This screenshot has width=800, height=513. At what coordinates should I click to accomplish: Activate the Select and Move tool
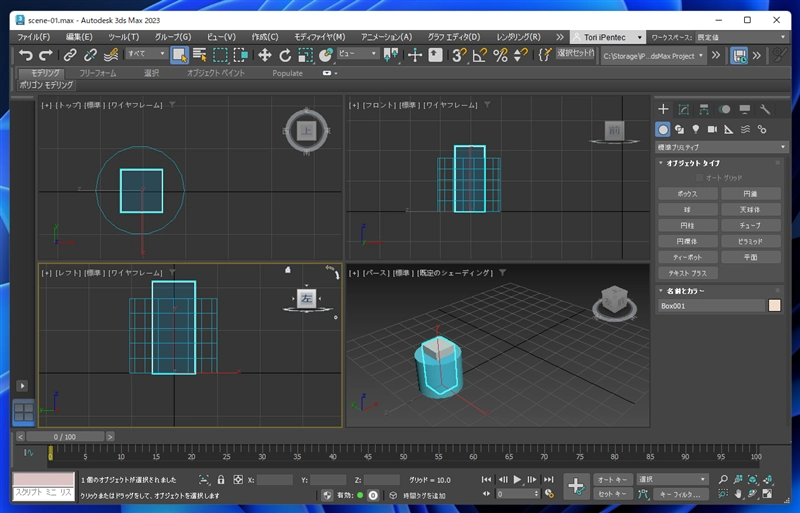[264, 55]
